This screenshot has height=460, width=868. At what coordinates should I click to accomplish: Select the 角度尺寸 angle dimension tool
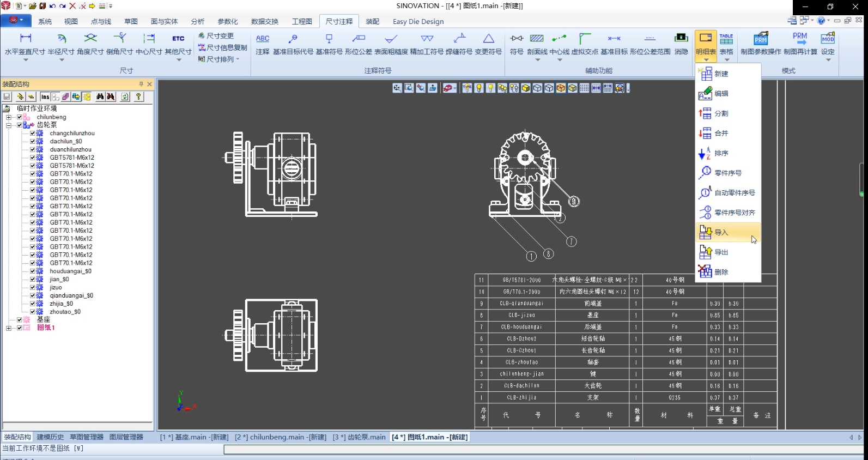click(90, 43)
